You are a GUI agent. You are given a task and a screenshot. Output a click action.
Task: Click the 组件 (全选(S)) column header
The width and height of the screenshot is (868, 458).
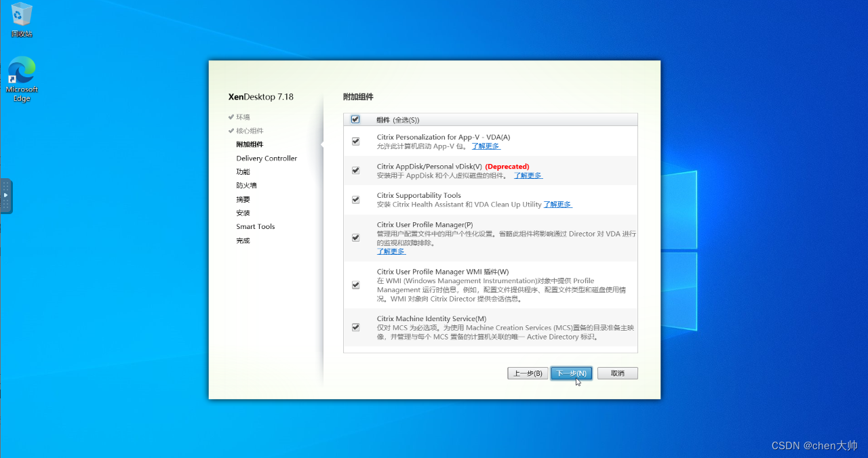(x=398, y=120)
